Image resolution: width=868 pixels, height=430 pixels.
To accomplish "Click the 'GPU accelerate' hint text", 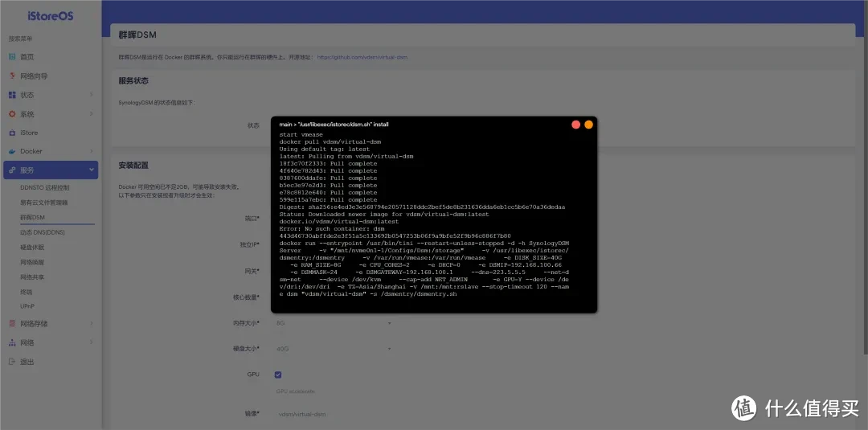I will [296, 391].
